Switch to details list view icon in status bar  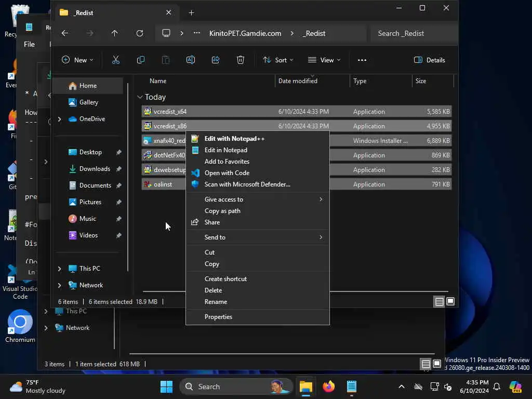point(439,302)
